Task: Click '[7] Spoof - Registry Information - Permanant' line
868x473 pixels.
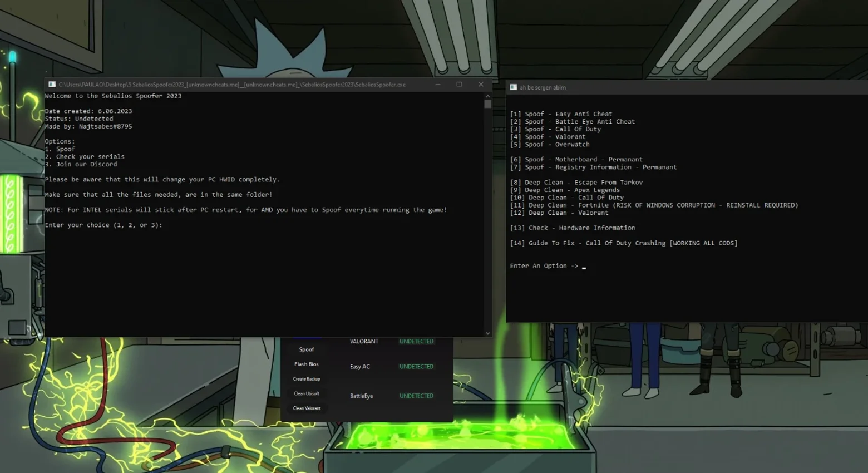Action: click(594, 167)
